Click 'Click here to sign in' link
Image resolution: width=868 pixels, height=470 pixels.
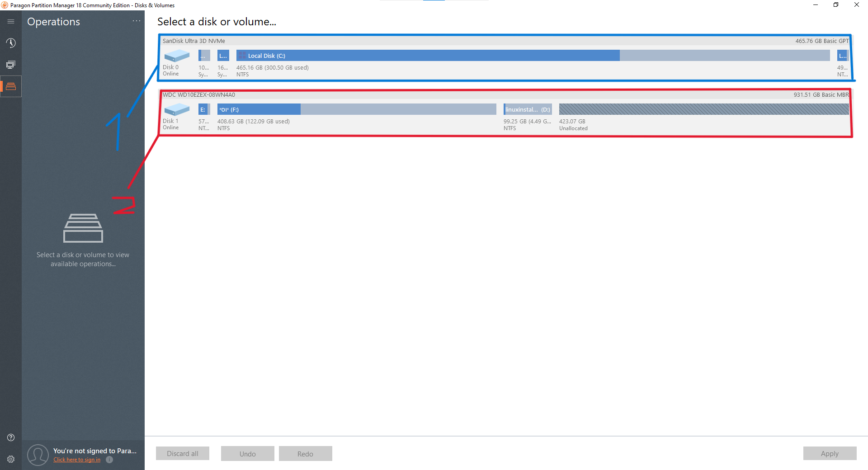click(x=77, y=460)
